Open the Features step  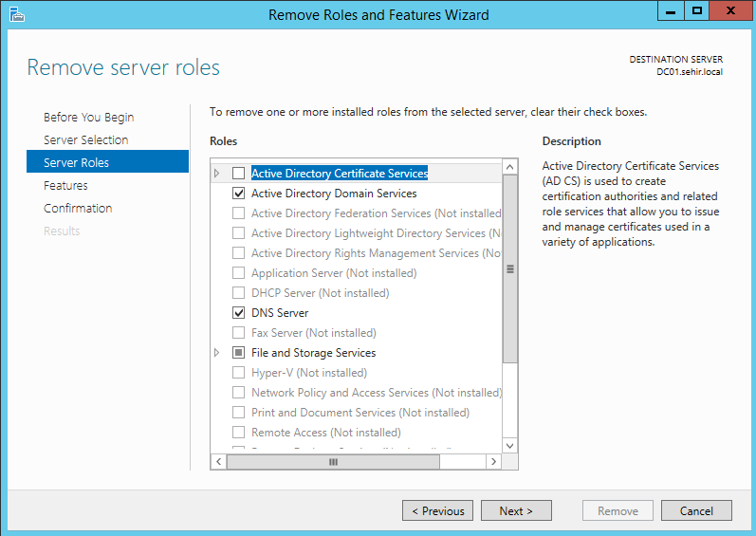click(x=65, y=186)
